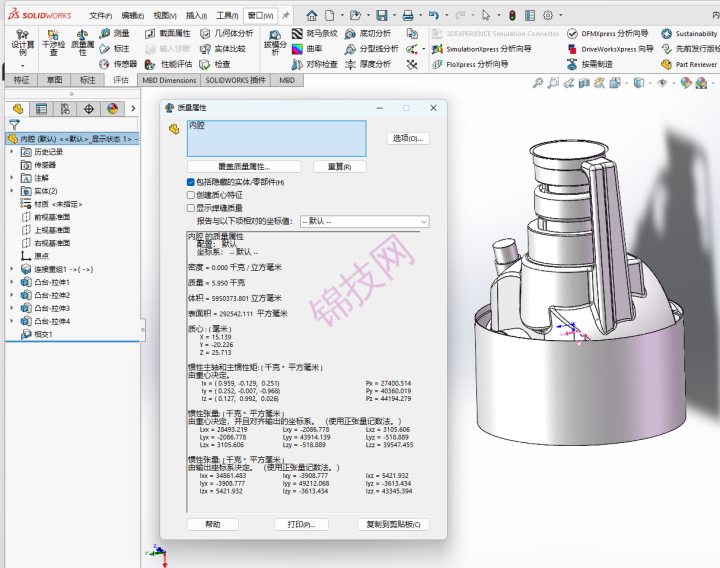Open the 设计算例 (Design Study) tool
Image resolution: width=720 pixels, height=568 pixels.
point(22,43)
